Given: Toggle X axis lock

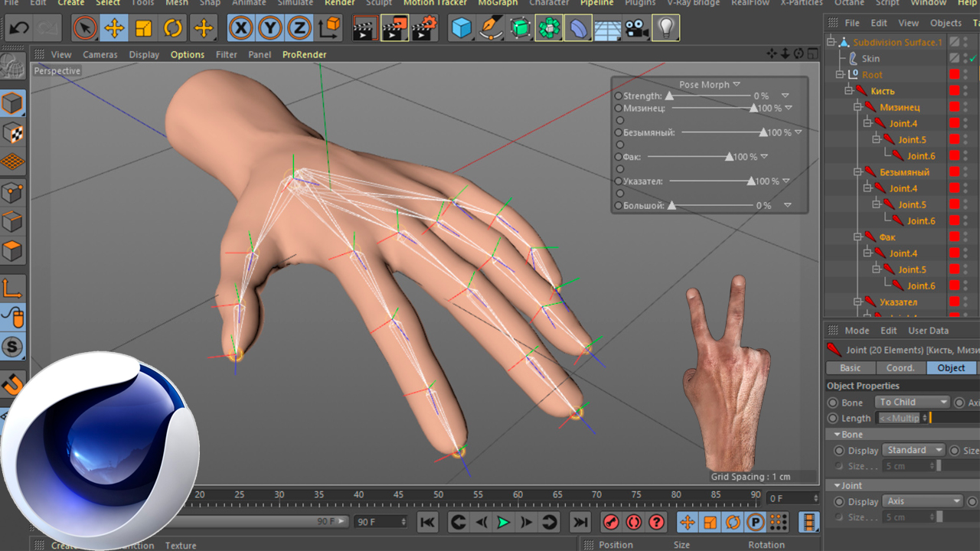Looking at the screenshot, I should [x=240, y=29].
